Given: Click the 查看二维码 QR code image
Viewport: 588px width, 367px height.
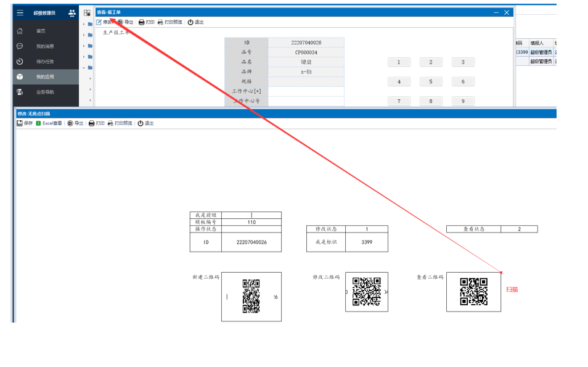Looking at the screenshot, I should pos(473,292).
